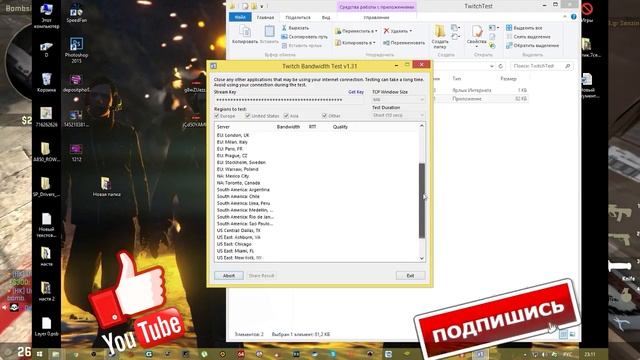
Task: Open the Photoshop 2015 desktop icon
Action: tap(76, 49)
